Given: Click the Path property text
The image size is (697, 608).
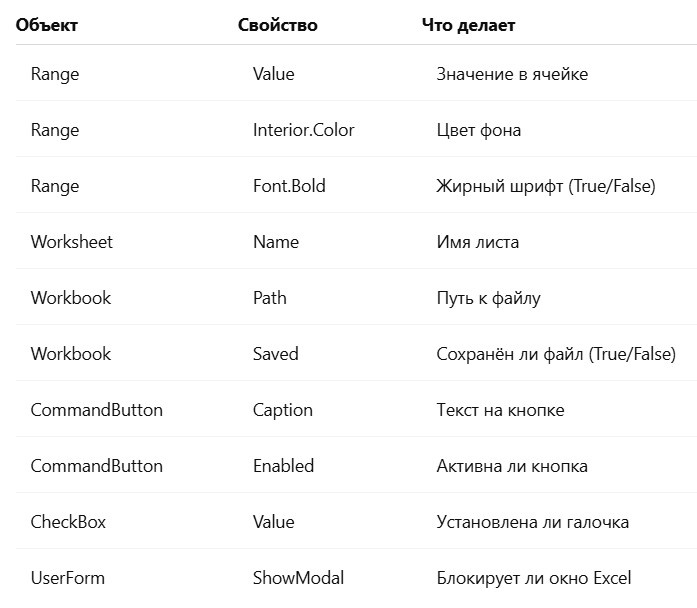Looking at the screenshot, I should 270,298.
